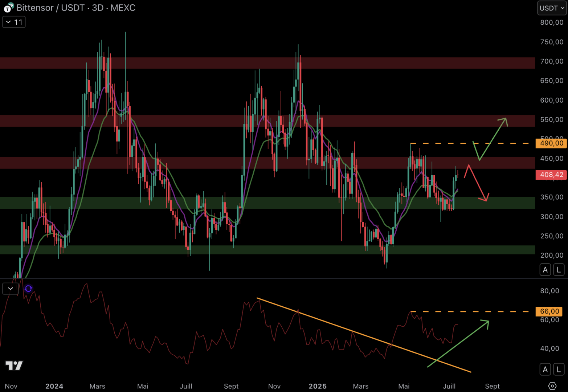Select the orange RSI descending trendline
Viewport: 568px width, 392px height.
(364, 335)
